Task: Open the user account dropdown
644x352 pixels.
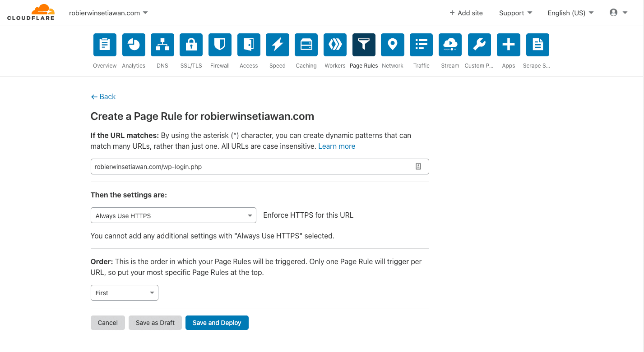Action: (618, 13)
